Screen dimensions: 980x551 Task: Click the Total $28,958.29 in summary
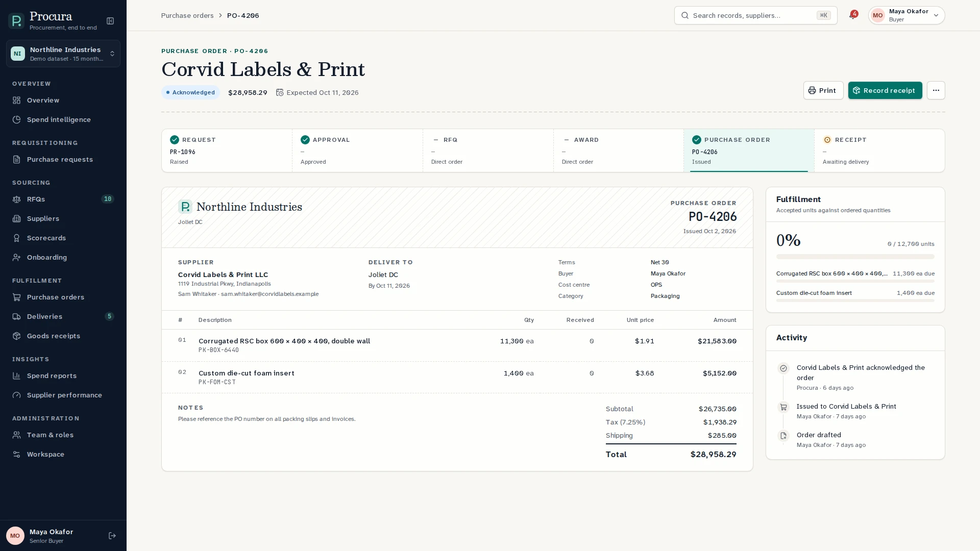coord(713,455)
